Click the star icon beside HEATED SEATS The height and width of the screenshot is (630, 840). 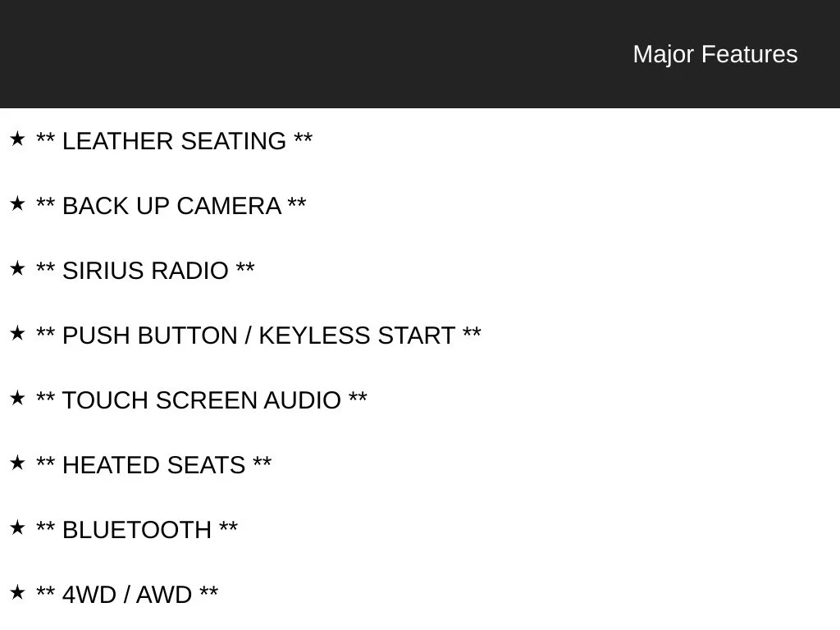(x=17, y=463)
